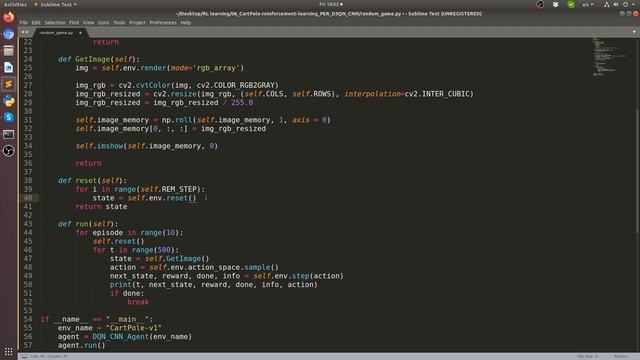Open the power system menu icon
The image size is (640, 360).
pos(625,4)
